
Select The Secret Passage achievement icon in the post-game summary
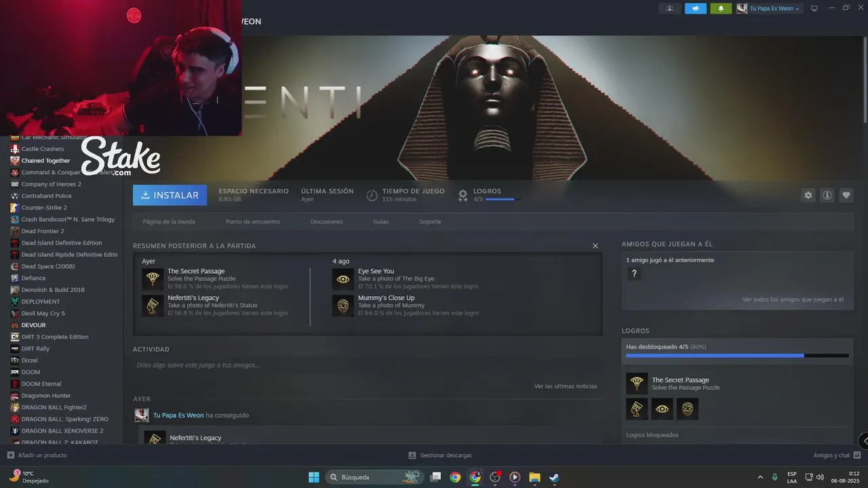tap(153, 279)
